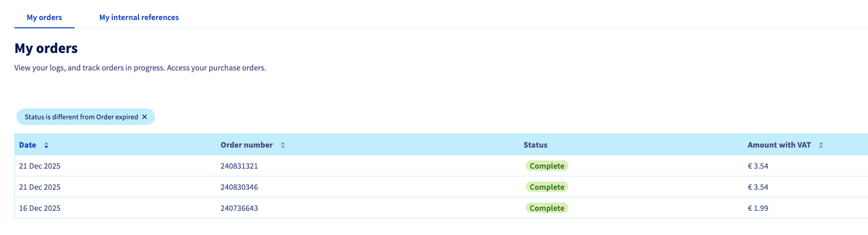Open order number 240736643
The width and height of the screenshot is (868, 235).
pyautogui.click(x=239, y=208)
